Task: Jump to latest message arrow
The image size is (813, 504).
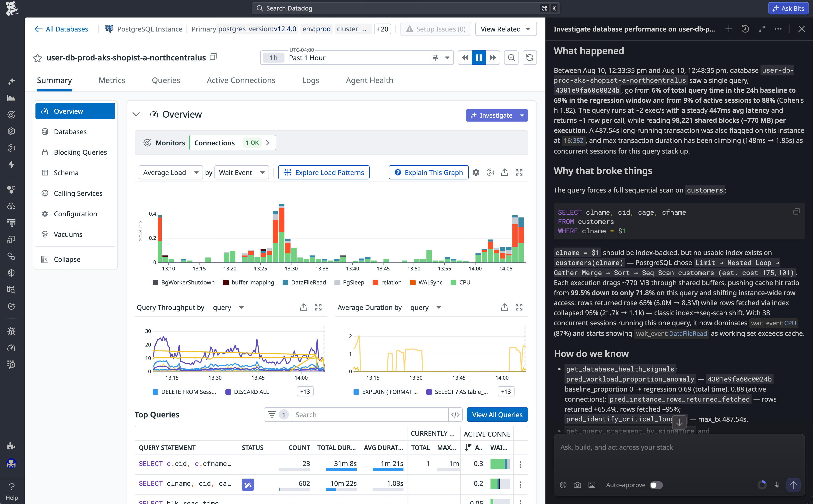Action: [679, 422]
